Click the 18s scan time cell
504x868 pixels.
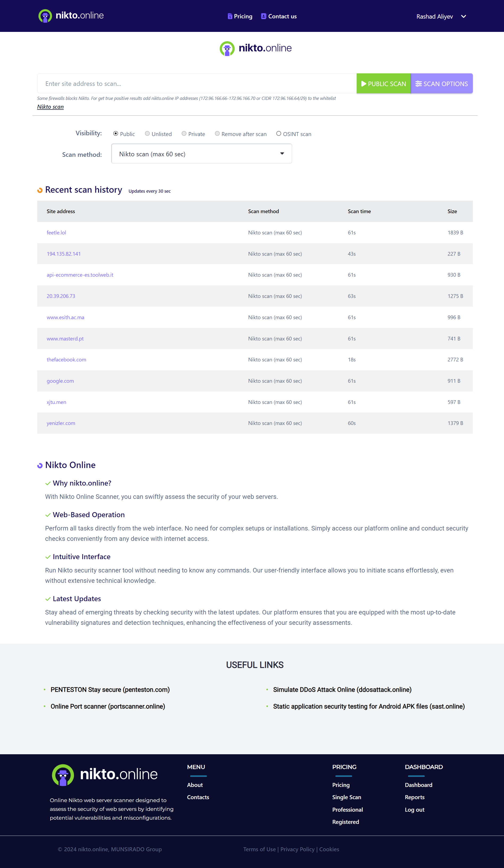point(352,360)
